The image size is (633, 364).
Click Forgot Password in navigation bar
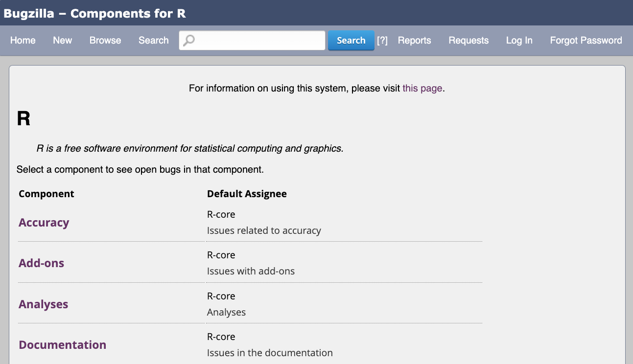[586, 41]
